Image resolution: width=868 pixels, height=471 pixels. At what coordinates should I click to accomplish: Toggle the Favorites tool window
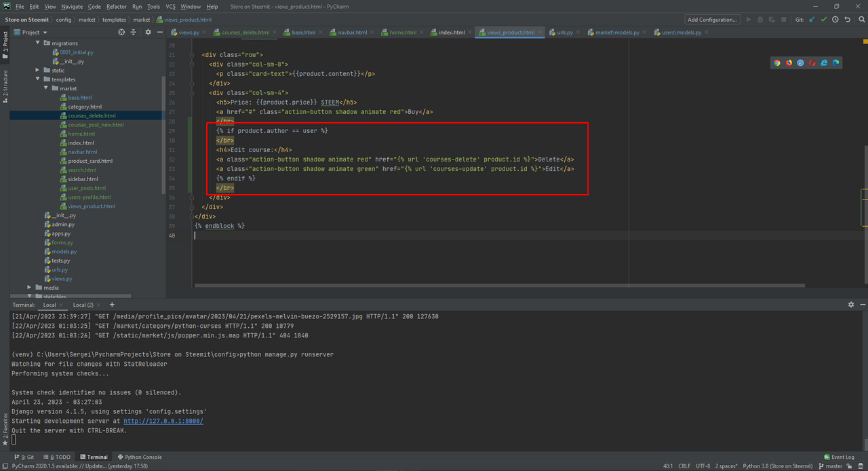5,428
